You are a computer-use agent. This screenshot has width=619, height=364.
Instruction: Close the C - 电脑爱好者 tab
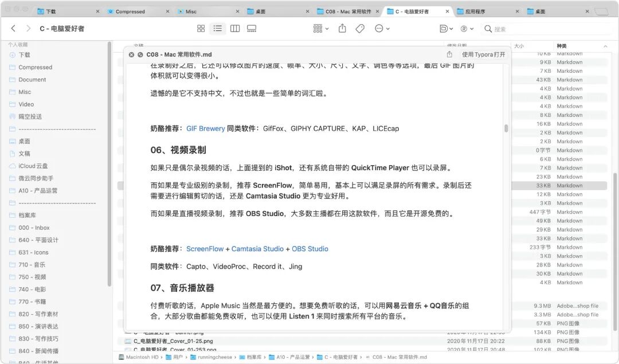point(447,11)
